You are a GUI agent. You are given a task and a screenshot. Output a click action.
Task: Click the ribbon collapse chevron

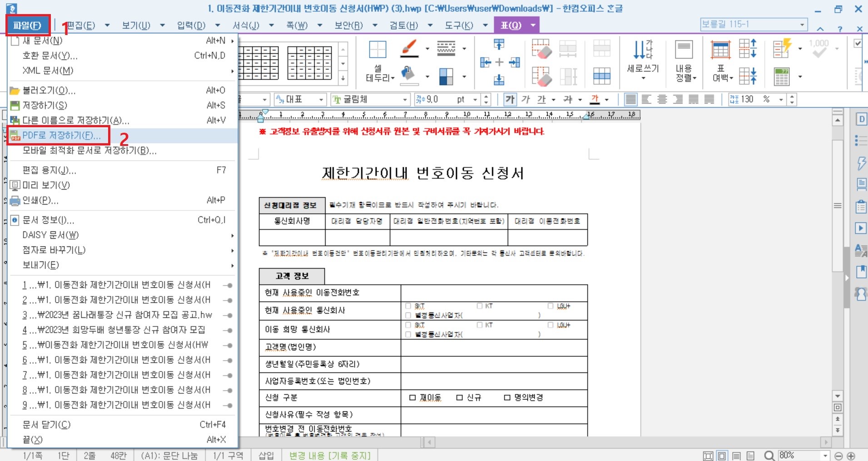coord(820,29)
